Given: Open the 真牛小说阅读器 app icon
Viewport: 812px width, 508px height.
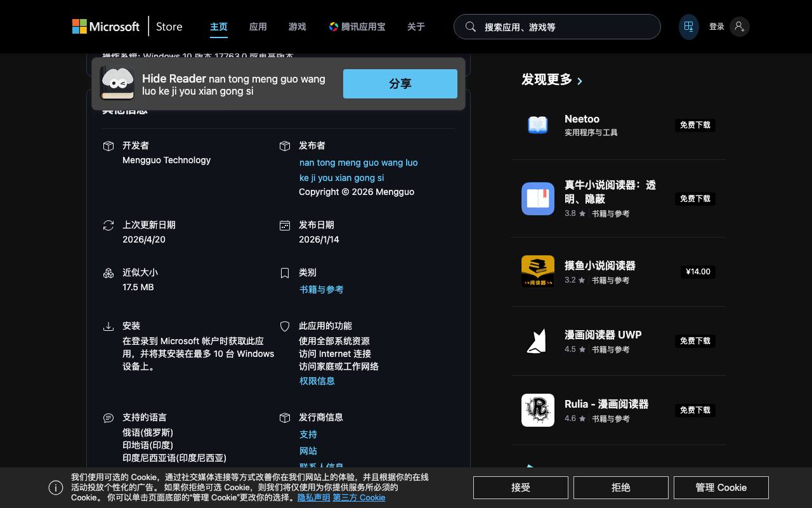Looking at the screenshot, I should (538, 199).
